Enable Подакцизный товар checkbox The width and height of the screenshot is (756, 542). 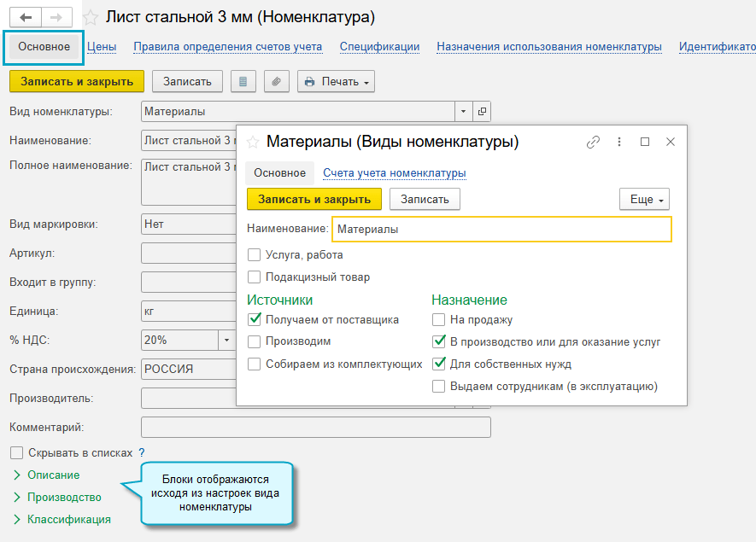click(x=254, y=277)
